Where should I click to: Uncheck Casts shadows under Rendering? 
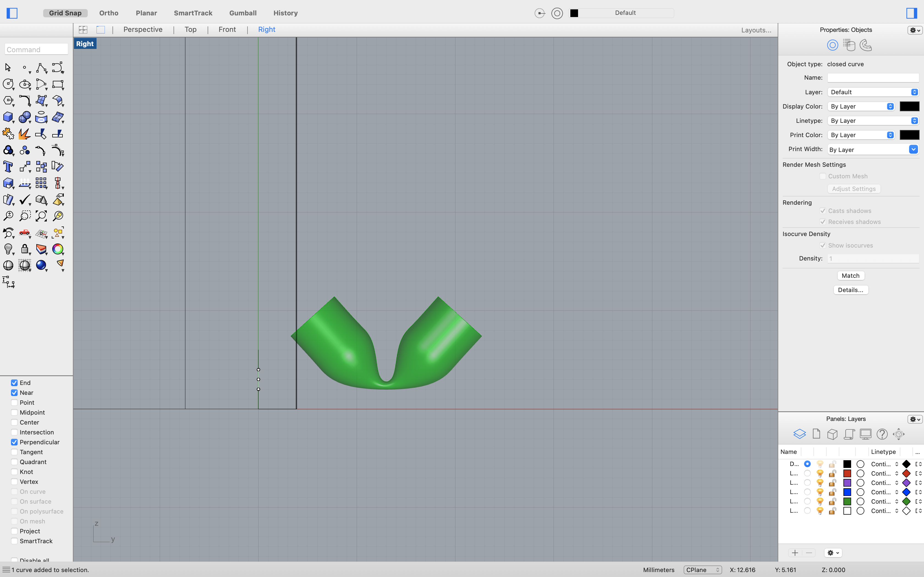tap(823, 210)
